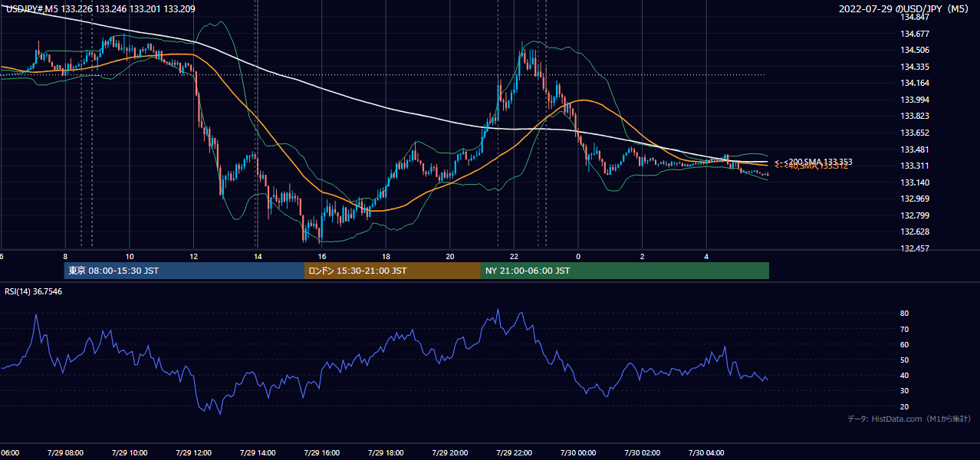Click hour label 16 under price chart
980x460 pixels.
(322, 256)
